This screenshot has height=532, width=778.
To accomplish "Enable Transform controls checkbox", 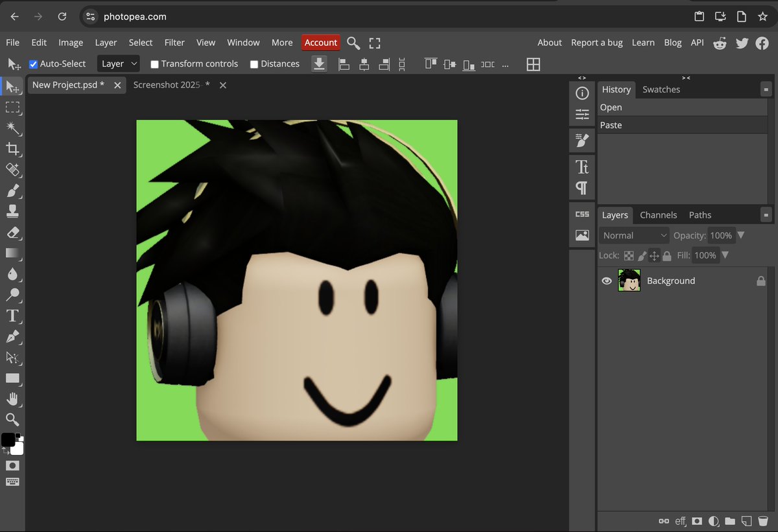I will coord(154,64).
